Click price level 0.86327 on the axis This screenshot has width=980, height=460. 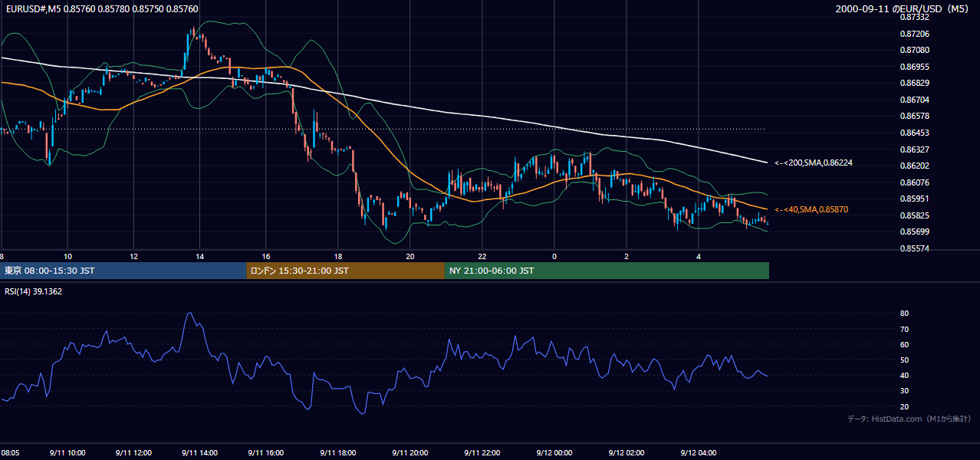914,149
